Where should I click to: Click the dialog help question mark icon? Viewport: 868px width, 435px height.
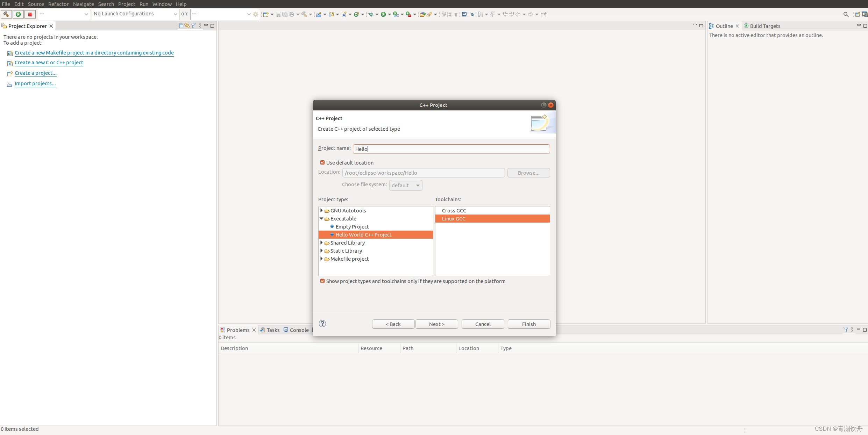[x=322, y=324]
